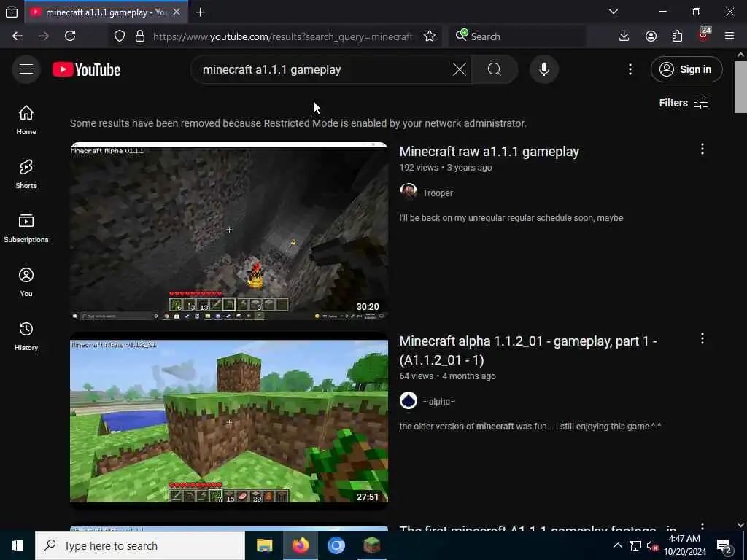This screenshot has width=747, height=560.
Task: Open Home in the sidebar
Action: coord(26,120)
